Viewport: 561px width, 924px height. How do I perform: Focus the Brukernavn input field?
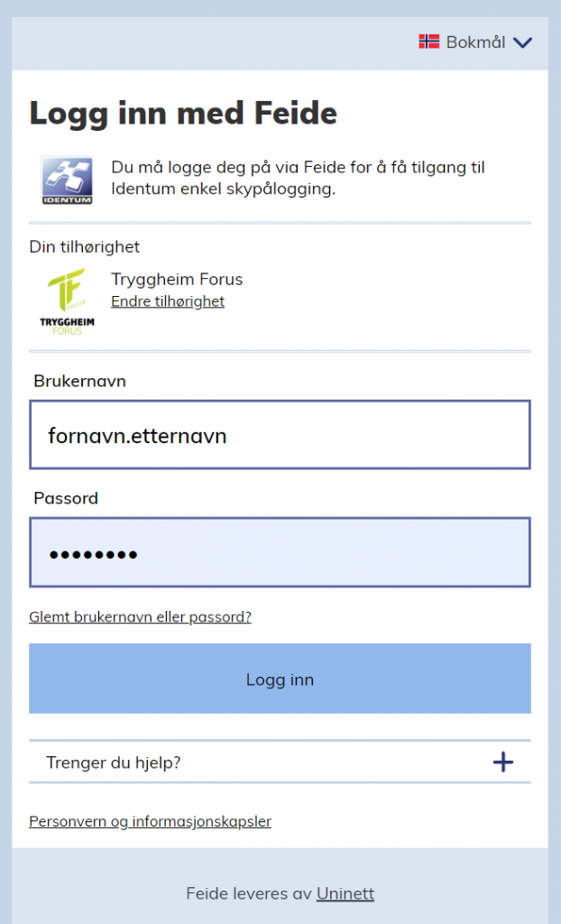point(280,435)
